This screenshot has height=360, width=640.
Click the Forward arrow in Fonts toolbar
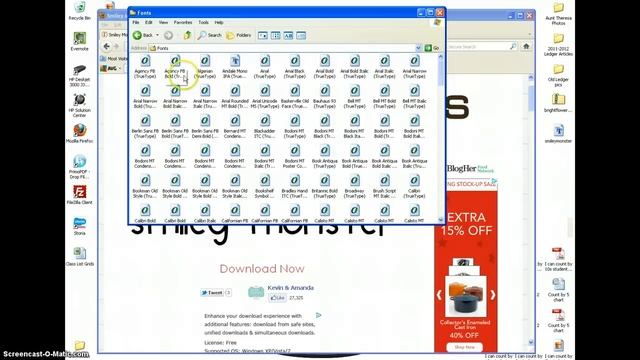tap(168, 36)
